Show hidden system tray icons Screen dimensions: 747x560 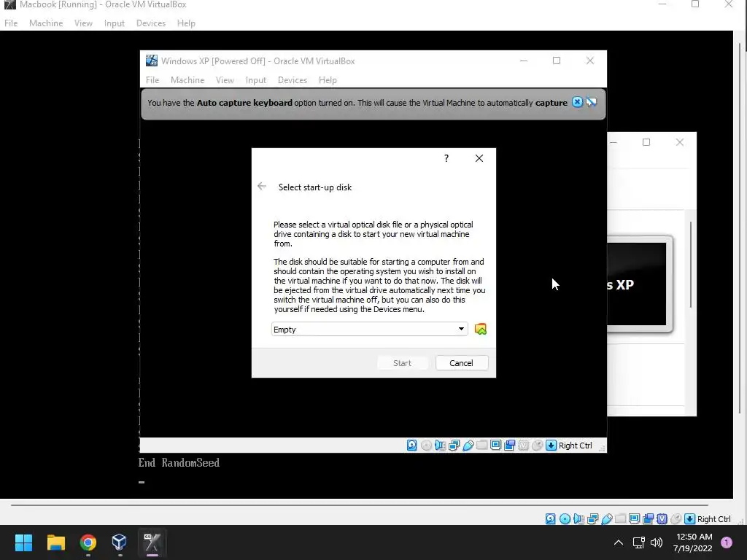pyautogui.click(x=619, y=542)
